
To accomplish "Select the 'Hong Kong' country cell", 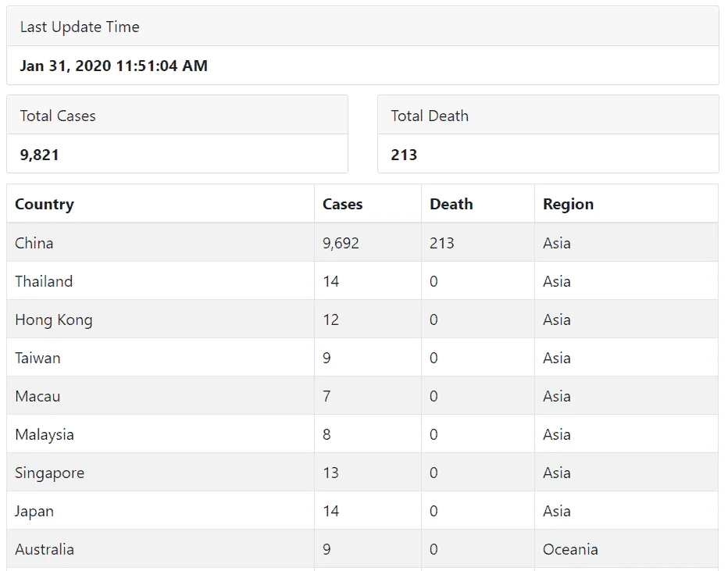I will (x=161, y=319).
